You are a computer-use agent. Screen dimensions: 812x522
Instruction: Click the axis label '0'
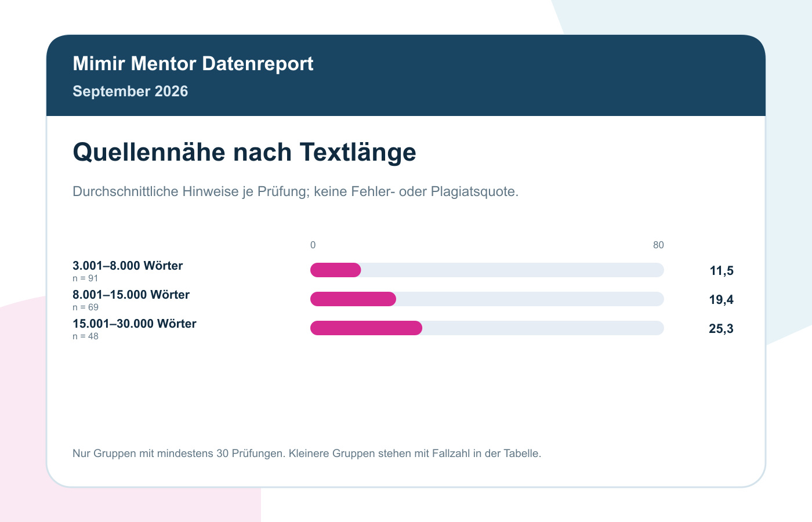coord(313,245)
